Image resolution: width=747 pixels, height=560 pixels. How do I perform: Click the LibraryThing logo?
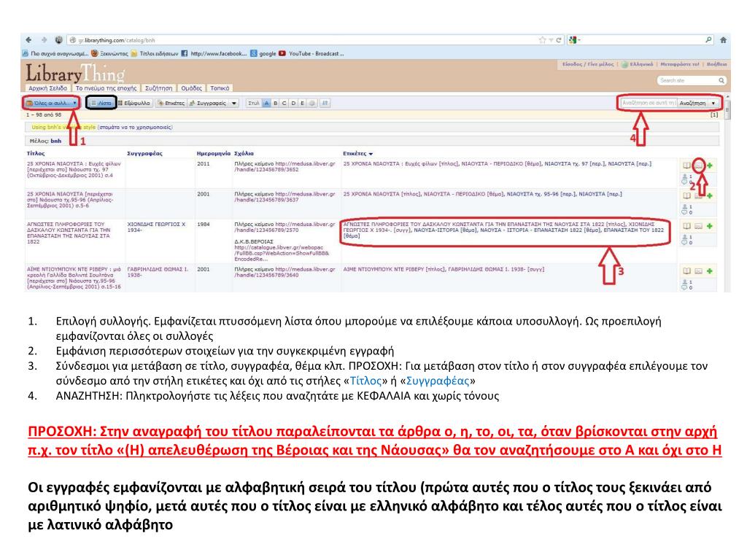point(75,73)
